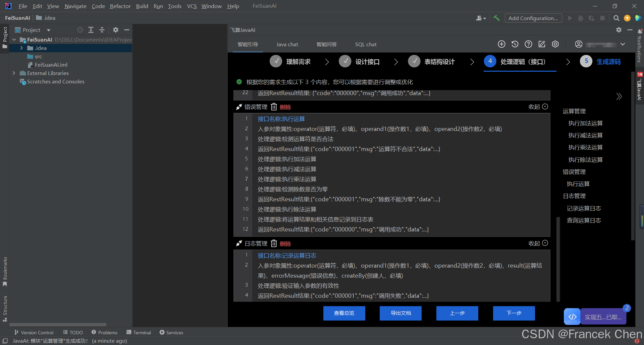
Task: Switch to the Java chat tab
Action: tap(287, 44)
